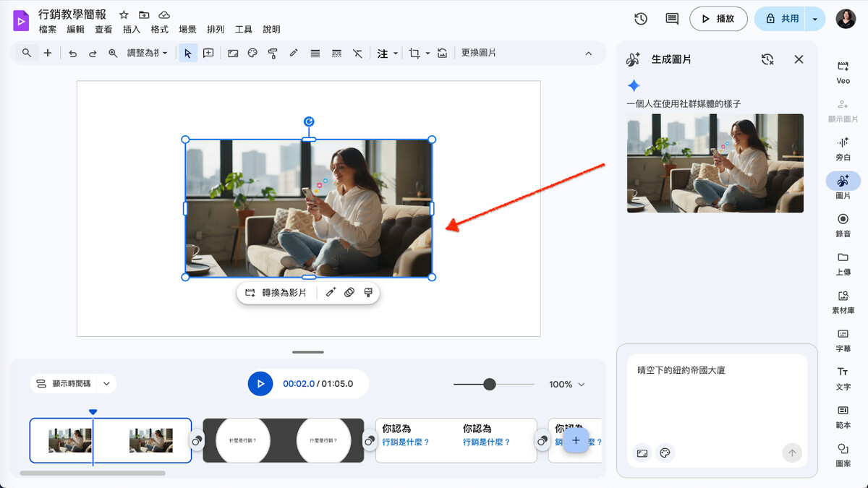Click the undo arrow in toolbar
This screenshot has width=868, height=488.
(72, 53)
